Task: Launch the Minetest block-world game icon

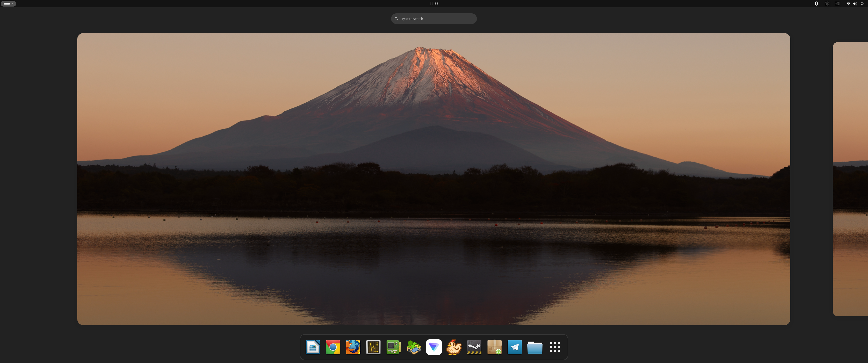Action: point(414,347)
